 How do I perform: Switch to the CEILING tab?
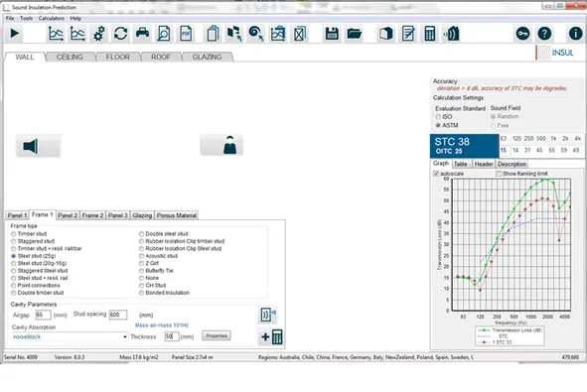point(70,57)
